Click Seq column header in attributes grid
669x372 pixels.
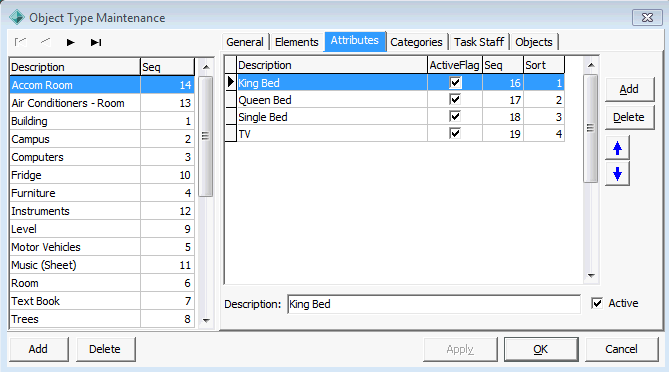coord(503,65)
